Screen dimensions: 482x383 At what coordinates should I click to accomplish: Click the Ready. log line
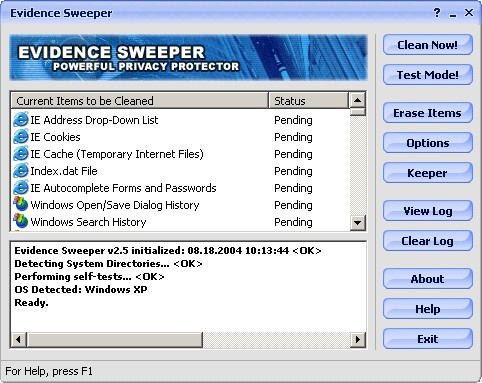[x=31, y=303]
